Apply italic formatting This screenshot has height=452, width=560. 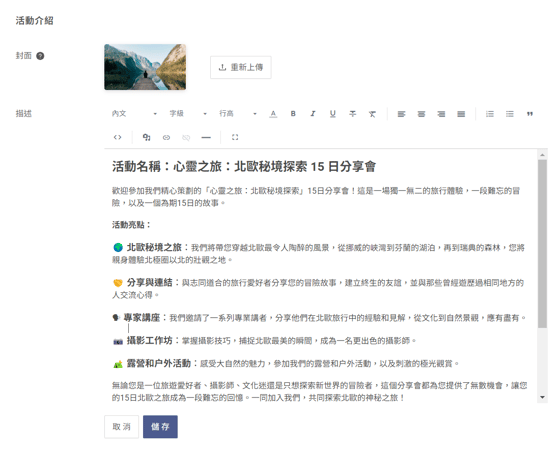(x=313, y=114)
